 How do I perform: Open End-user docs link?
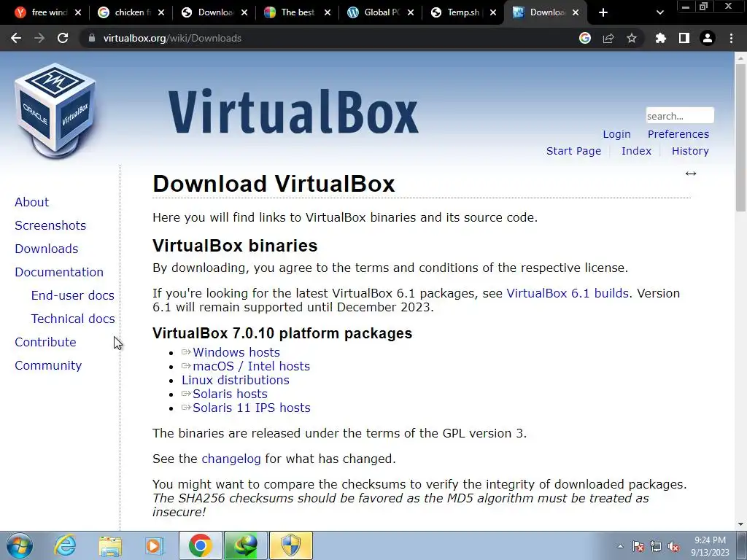73,295
